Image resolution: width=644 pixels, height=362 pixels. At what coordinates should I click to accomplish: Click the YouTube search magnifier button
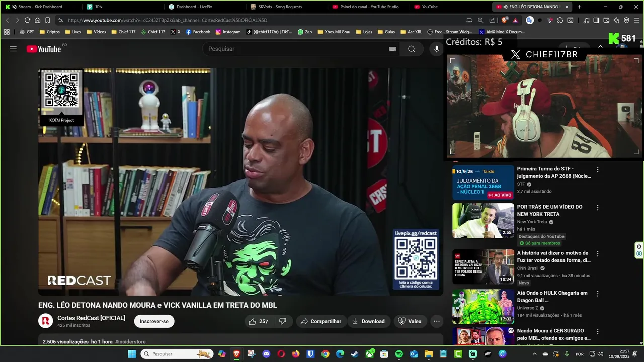tap(412, 49)
